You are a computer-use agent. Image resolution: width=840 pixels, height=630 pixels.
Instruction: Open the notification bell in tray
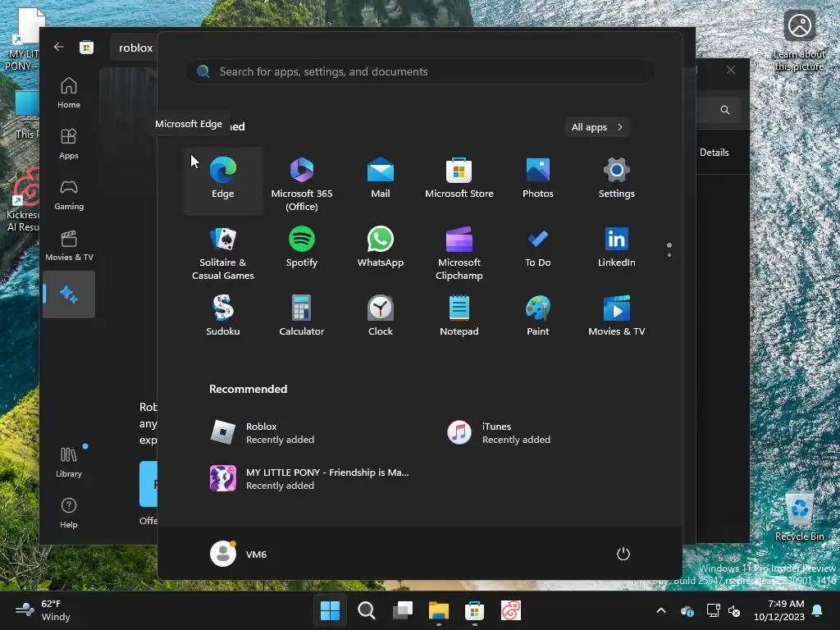[x=818, y=610]
